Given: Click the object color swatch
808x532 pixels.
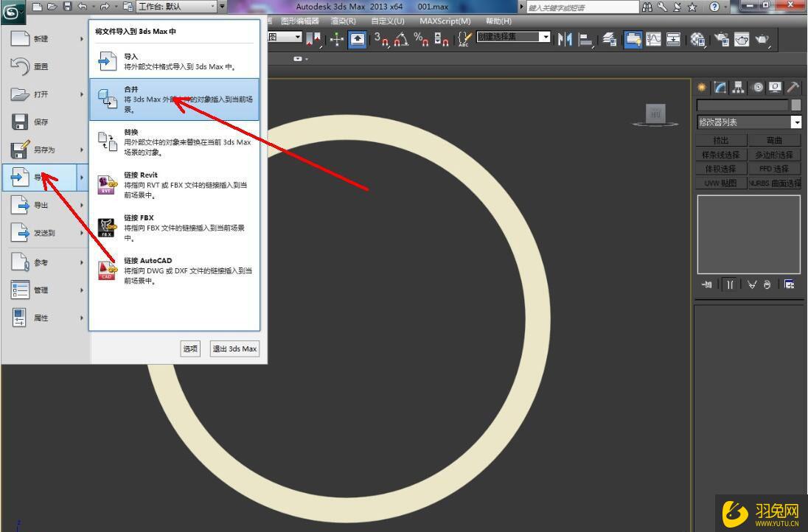Looking at the screenshot, I should (795, 105).
